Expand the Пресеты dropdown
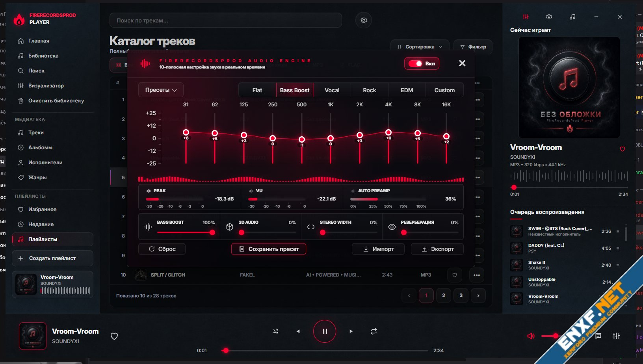643x364 pixels. pos(161,90)
